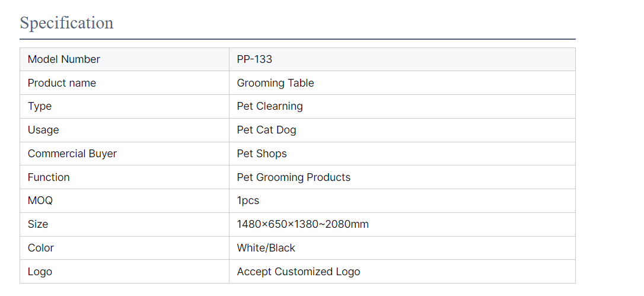The height and width of the screenshot is (296, 644).
Task: Click the Pet Clearning value
Action: pyautogui.click(x=270, y=107)
